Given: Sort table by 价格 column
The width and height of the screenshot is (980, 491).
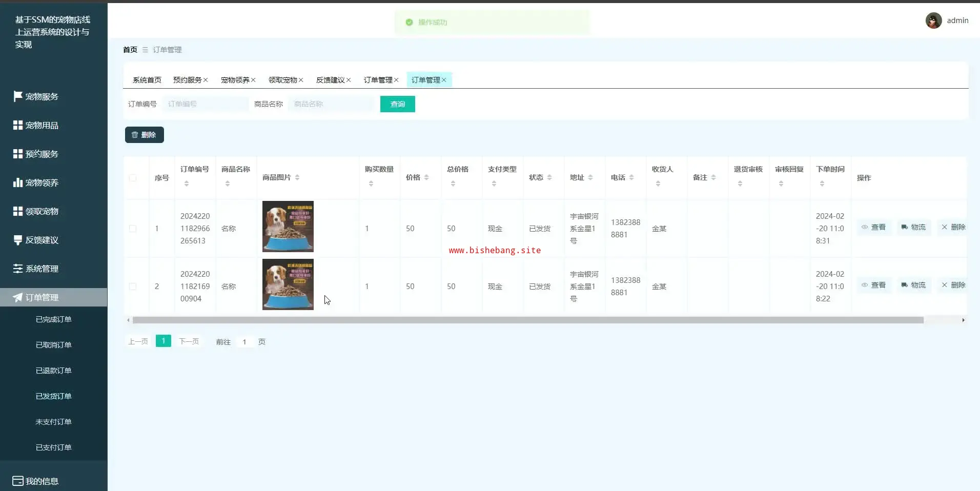Looking at the screenshot, I should coord(426,177).
